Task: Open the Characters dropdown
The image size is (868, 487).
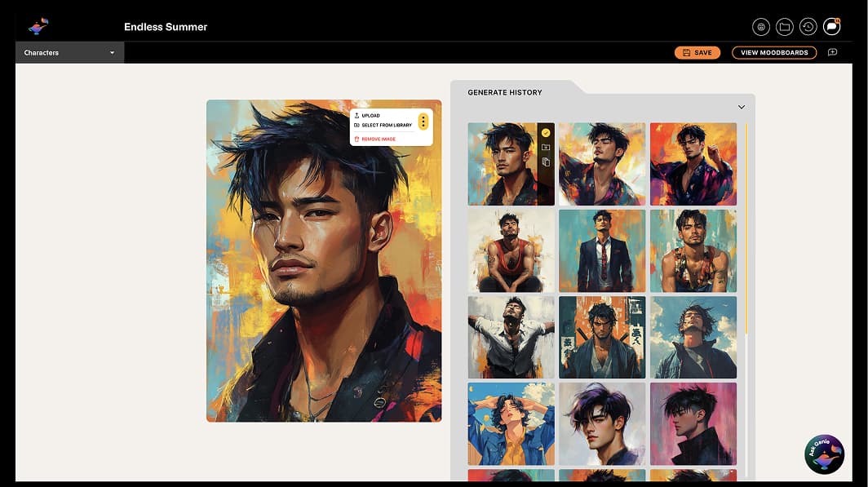Action: pos(70,52)
